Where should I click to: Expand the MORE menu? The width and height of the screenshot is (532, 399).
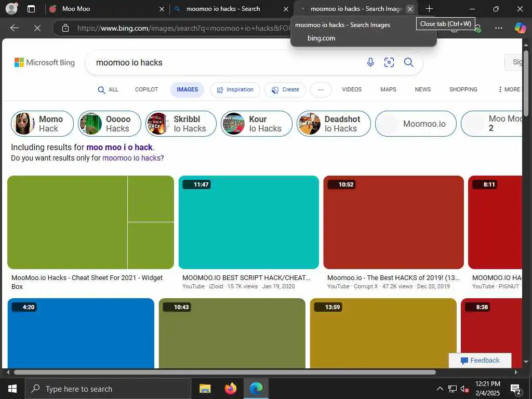[x=509, y=89]
